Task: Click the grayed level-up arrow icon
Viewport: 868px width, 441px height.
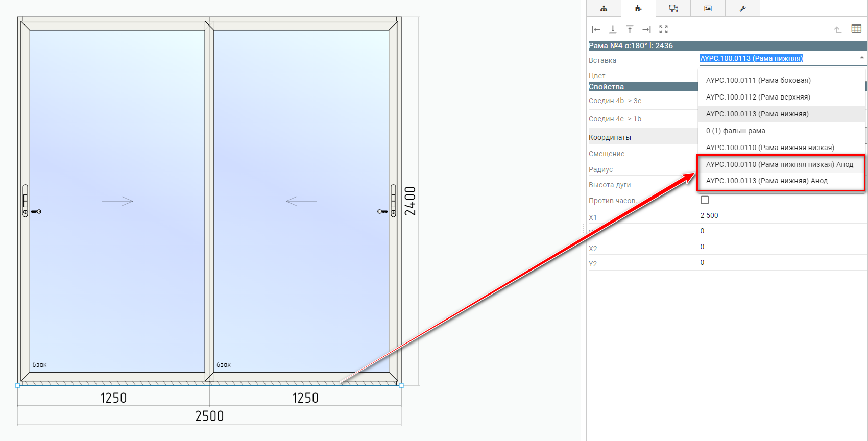Action: (838, 29)
